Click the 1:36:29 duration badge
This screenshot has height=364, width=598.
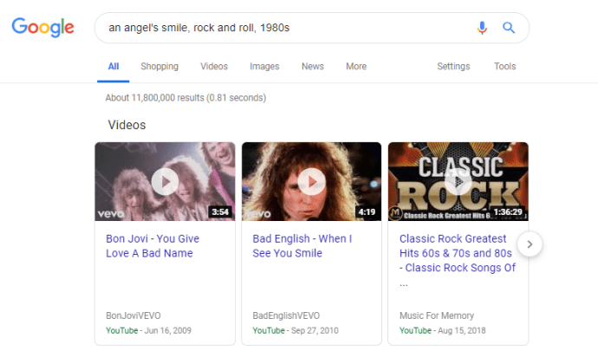(x=508, y=212)
